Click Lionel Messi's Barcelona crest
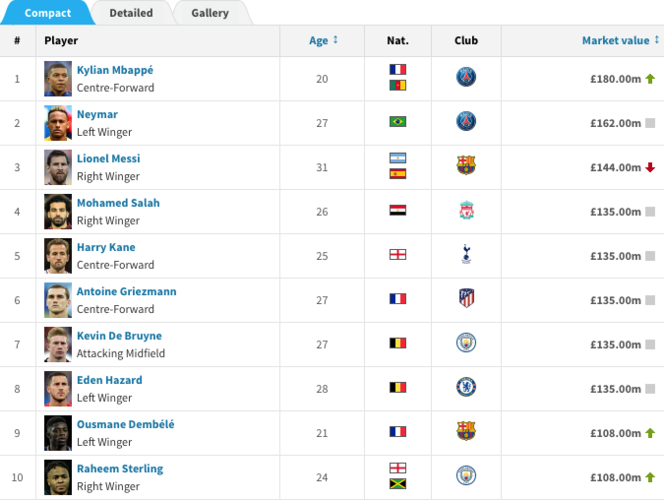Viewport: 664px width, 500px height. (x=466, y=165)
